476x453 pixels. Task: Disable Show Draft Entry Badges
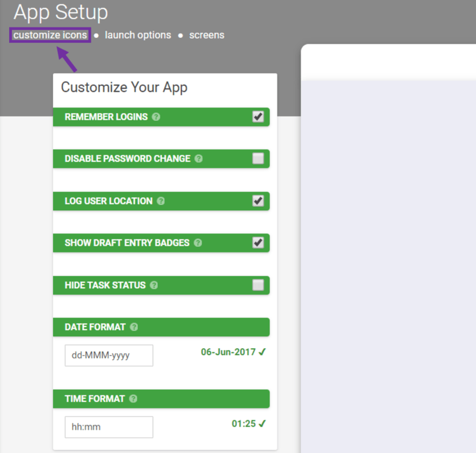[x=259, y=243]
